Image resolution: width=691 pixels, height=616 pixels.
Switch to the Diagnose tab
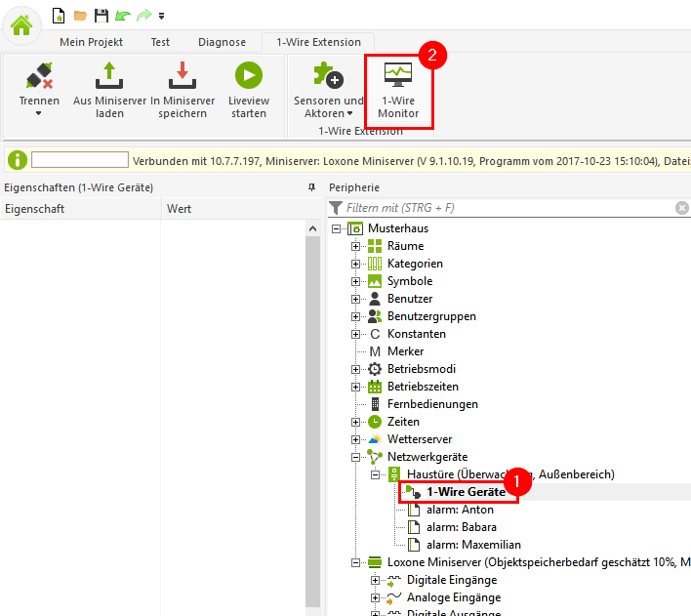pos(222,42)
